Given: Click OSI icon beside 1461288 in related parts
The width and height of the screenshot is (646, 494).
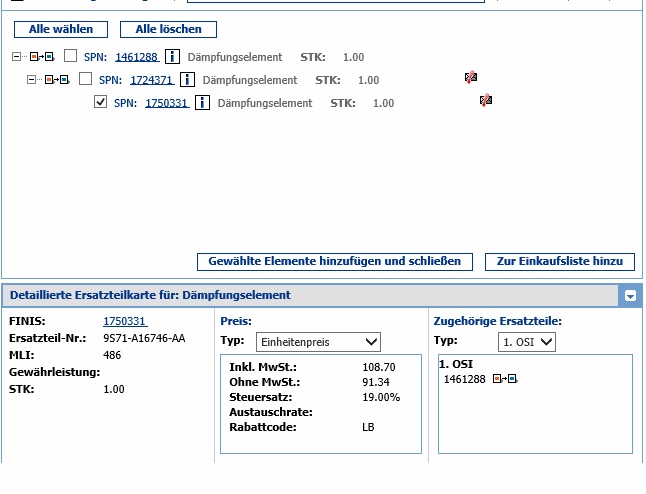Looking at the screenshot, I should (x=507, y=379).
